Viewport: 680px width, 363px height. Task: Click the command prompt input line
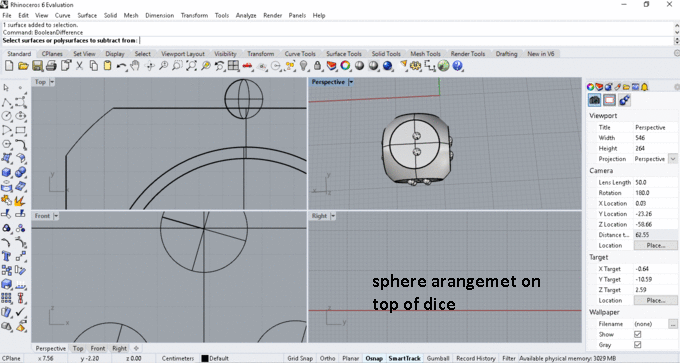(x=338, y=40)
